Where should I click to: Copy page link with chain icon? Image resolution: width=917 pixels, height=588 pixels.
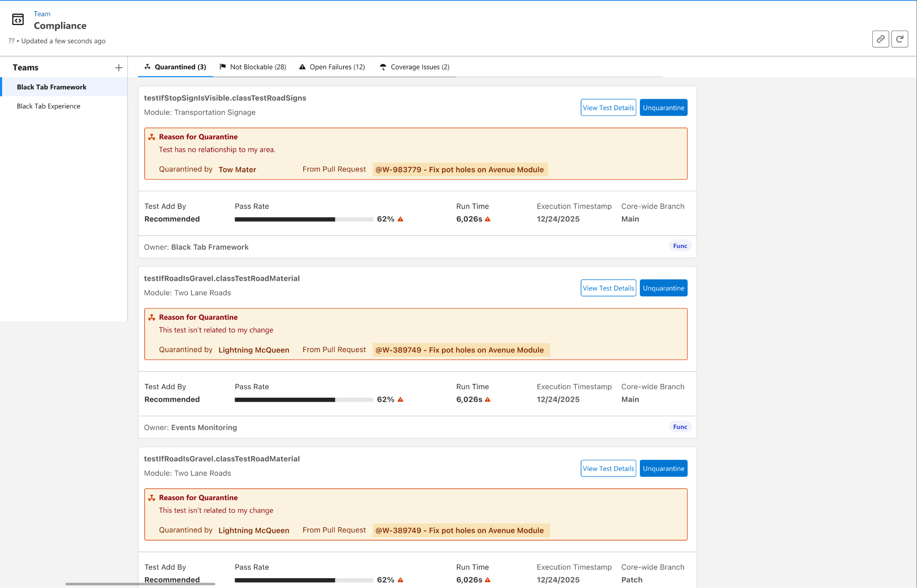click(x=880, y=39)
